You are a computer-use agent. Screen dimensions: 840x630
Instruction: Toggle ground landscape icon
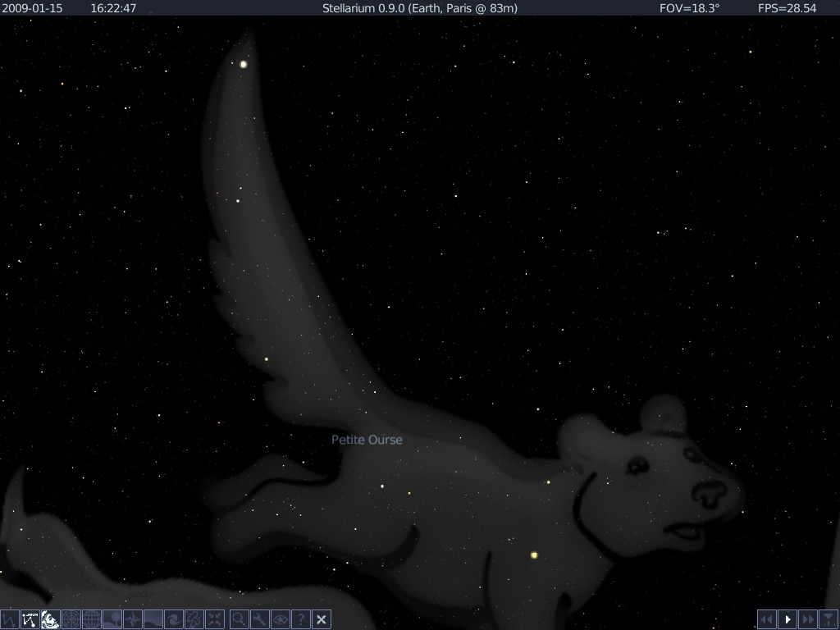tap(112, 620)
